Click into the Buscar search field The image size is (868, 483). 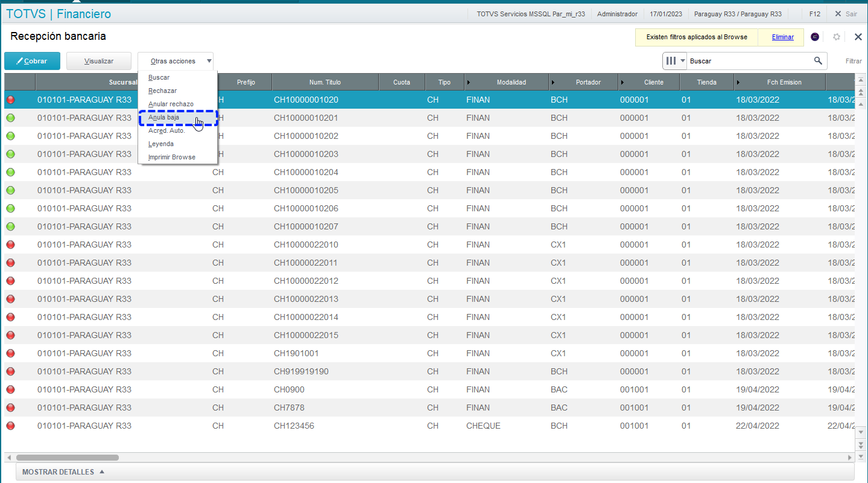[748, 61]
